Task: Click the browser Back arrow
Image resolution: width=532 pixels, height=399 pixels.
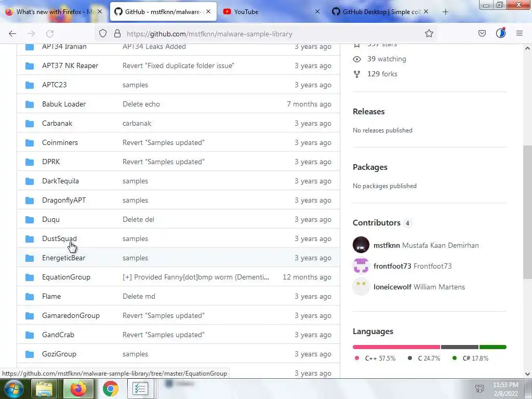Action: (x=12, y=34)
